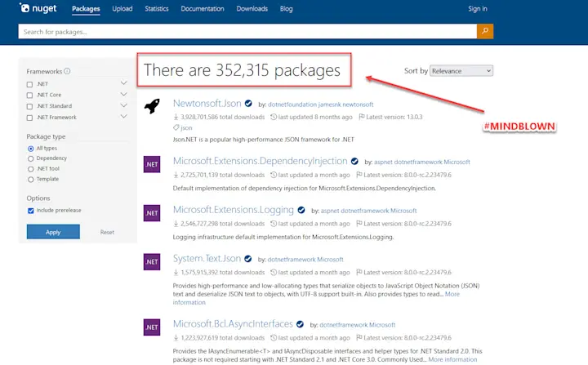Select the All types radio button
The image size is (588, 365).
(31, 149)
